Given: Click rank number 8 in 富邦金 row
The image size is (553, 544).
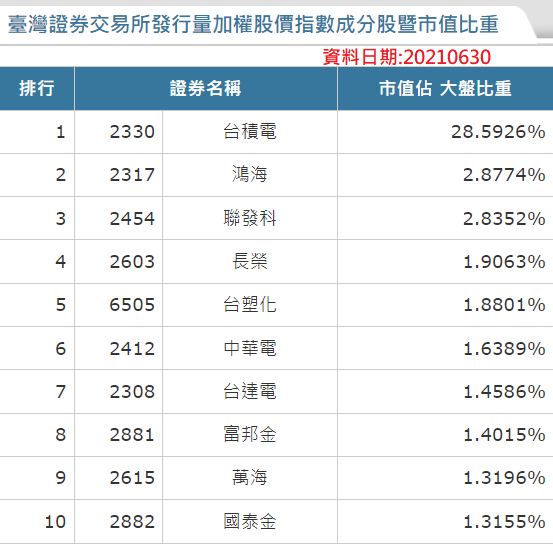Looking at the screenshot, I should (x=61, y=435).
